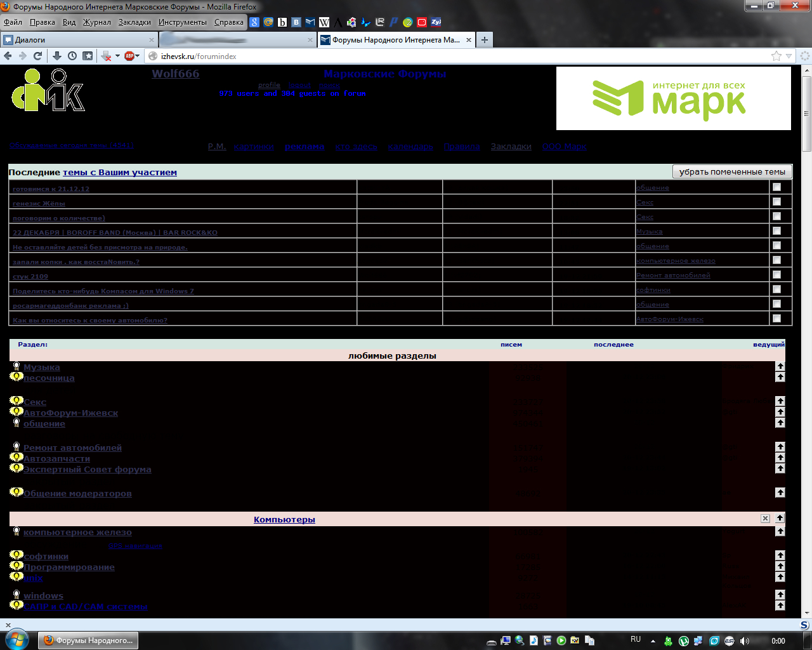Open the Закладки menu in menu bar
The height and width of the screenshot is (650, 812).
coord(134,22)
